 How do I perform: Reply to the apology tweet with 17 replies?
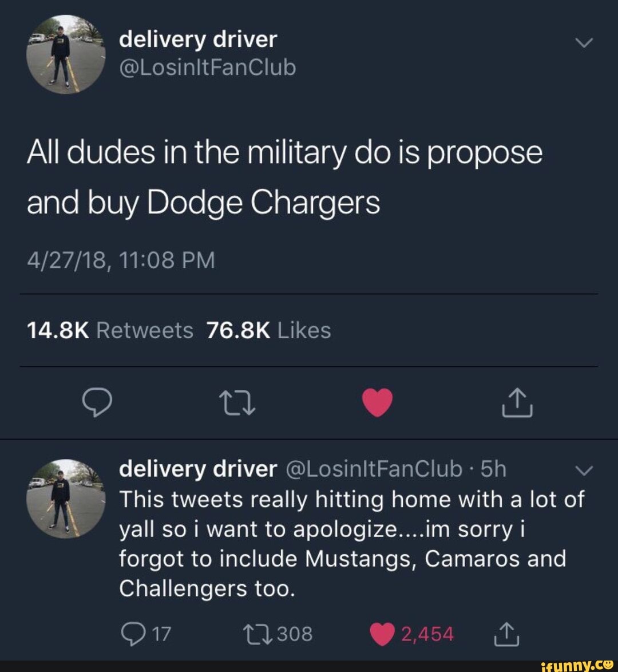click(x=146, y=634)
